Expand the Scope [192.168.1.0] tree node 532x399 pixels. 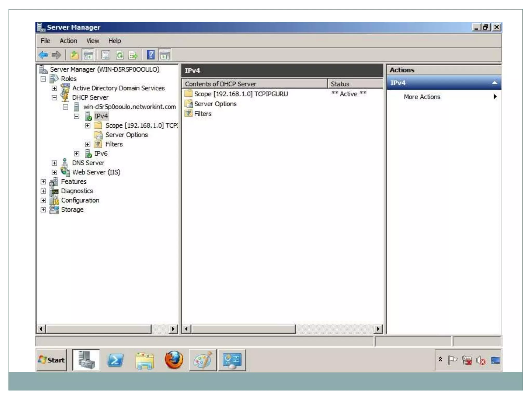click(x=88, y=125)
